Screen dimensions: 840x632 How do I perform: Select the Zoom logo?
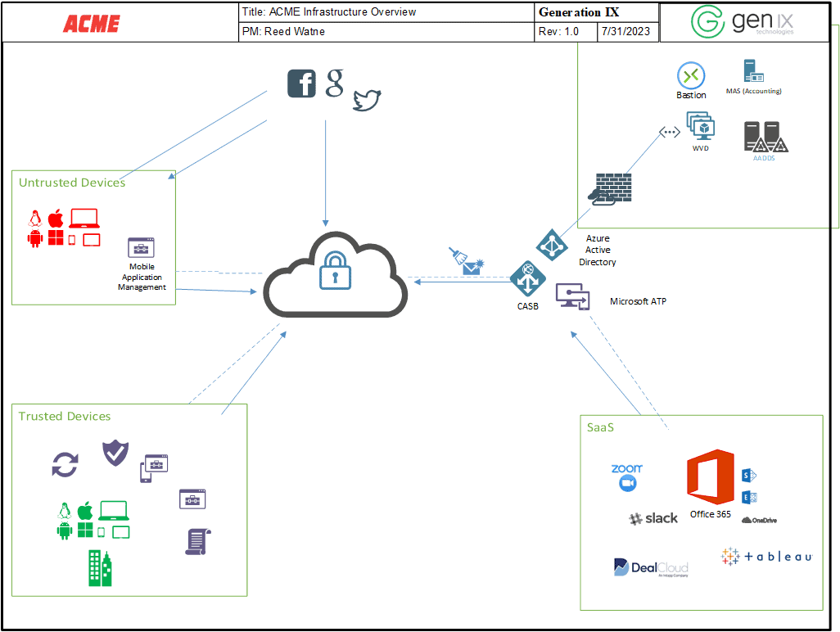pos(627,477)
